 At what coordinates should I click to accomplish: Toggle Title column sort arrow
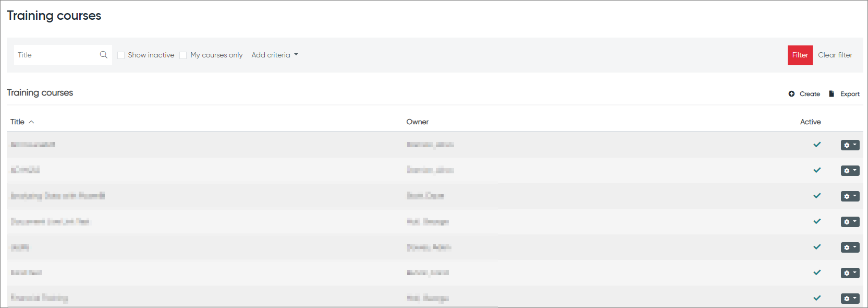pyautogui.click(x=31, y=122)
